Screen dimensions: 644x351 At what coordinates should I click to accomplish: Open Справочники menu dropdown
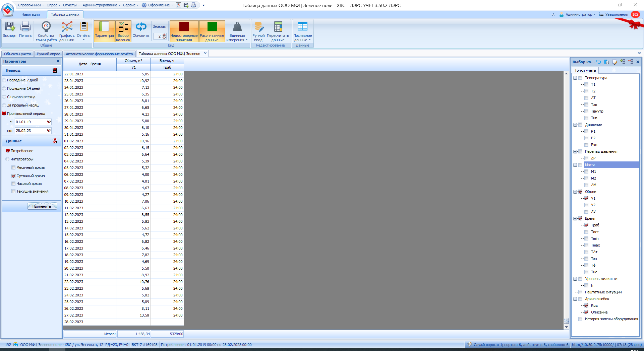pyautogui.click(x=31, y=5)
